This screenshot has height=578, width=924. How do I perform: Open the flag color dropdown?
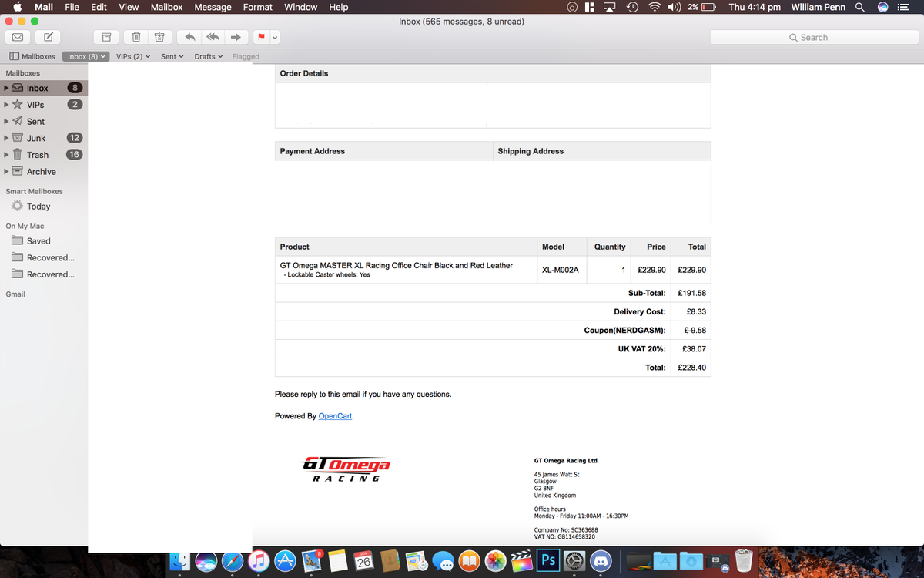click(273, 36)
